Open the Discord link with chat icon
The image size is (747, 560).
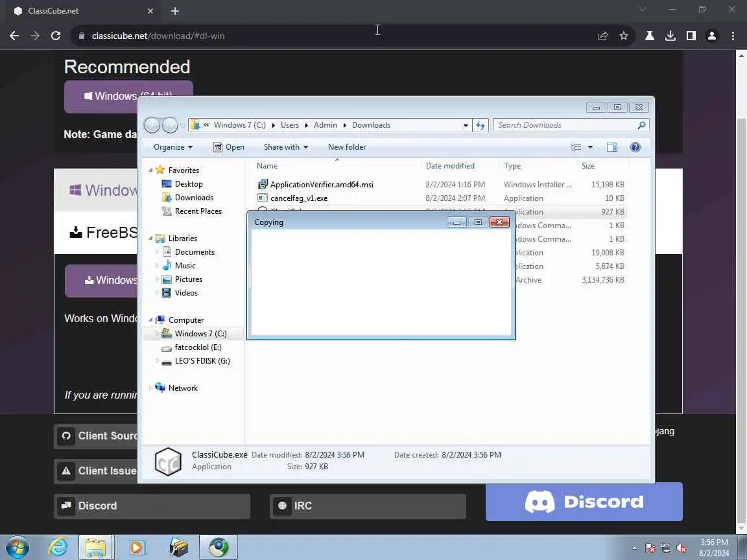[x=152, y=506]
